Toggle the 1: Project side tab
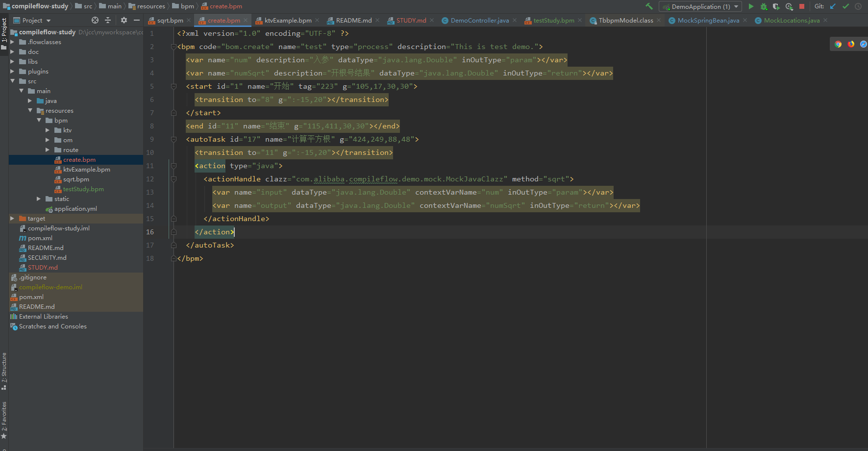 tap(4, 33)
